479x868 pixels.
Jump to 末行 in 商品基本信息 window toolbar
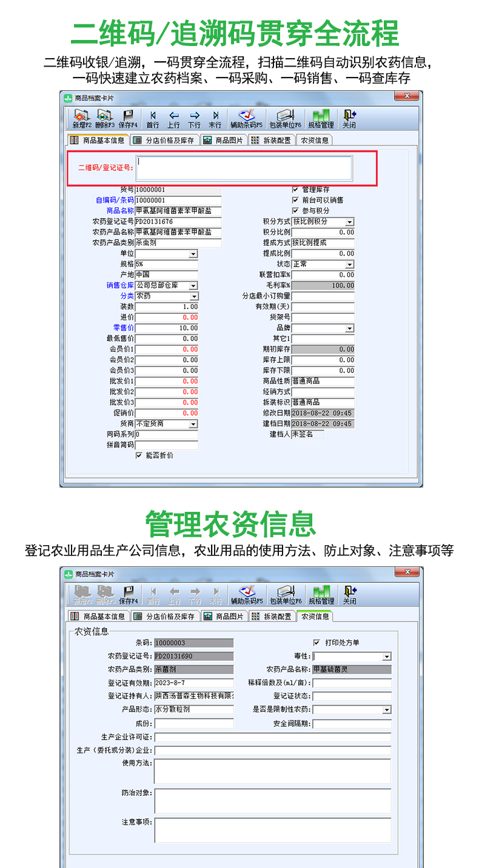coord(215,119)
